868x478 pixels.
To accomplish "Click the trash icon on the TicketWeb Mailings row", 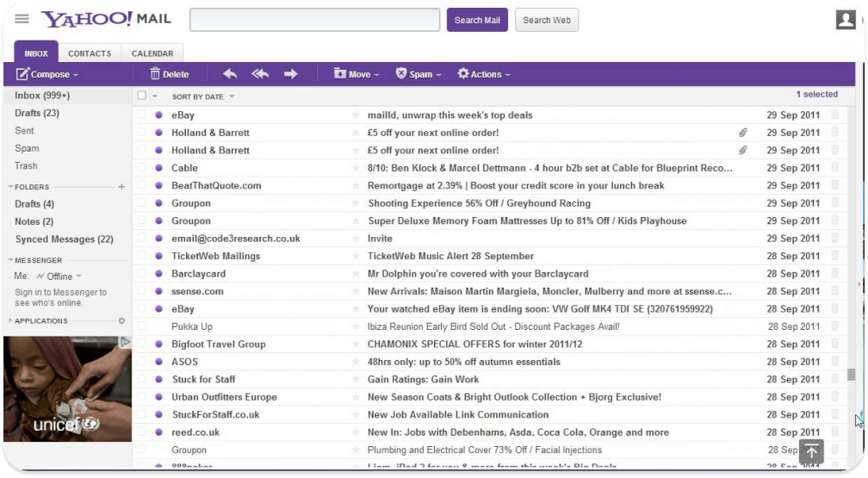I will (x=834, y=256).
